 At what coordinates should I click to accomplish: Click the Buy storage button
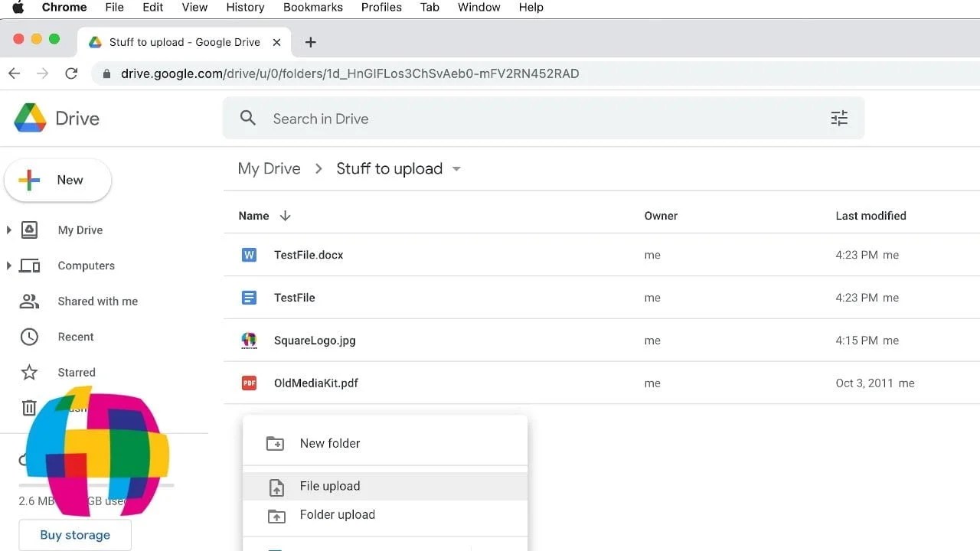coord(74,534)
